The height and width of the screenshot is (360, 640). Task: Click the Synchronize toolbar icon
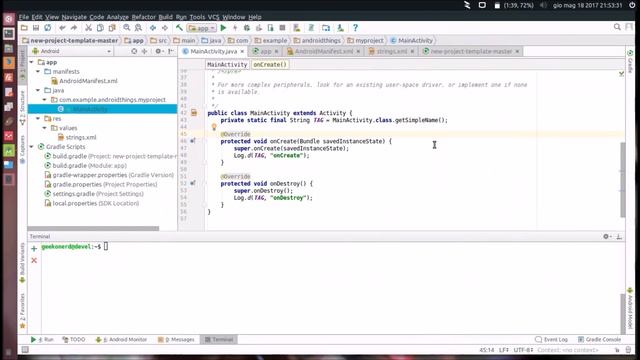tap(48, 28)
